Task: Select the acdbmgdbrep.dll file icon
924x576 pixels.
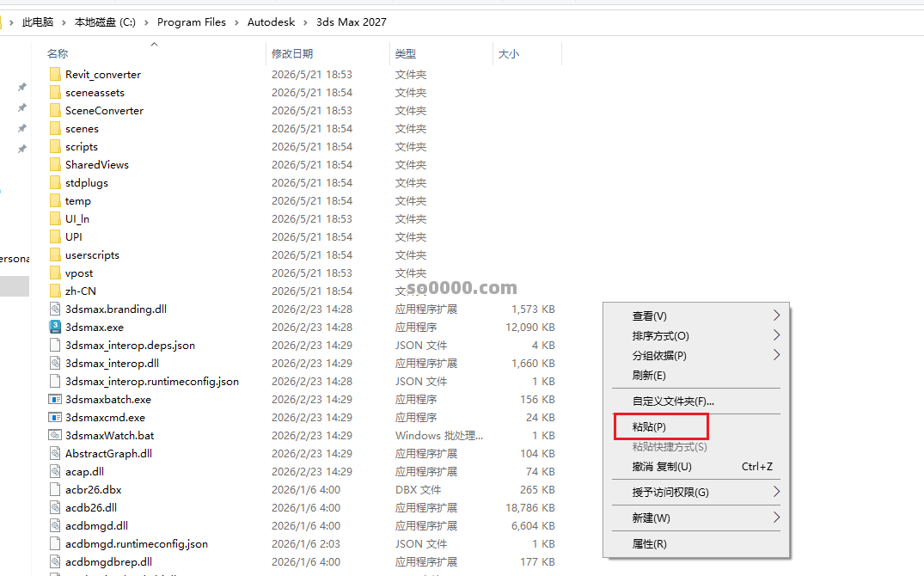Action: click(x=55, y=562)
